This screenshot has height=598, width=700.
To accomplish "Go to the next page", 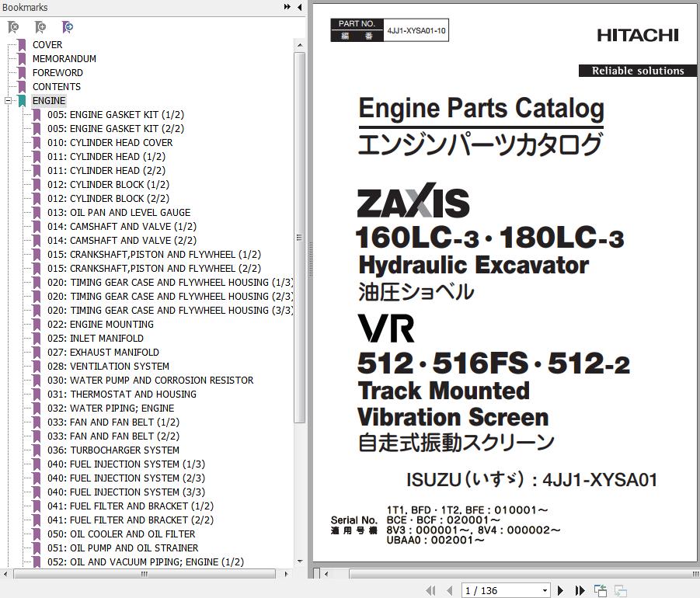I will 561,590.
